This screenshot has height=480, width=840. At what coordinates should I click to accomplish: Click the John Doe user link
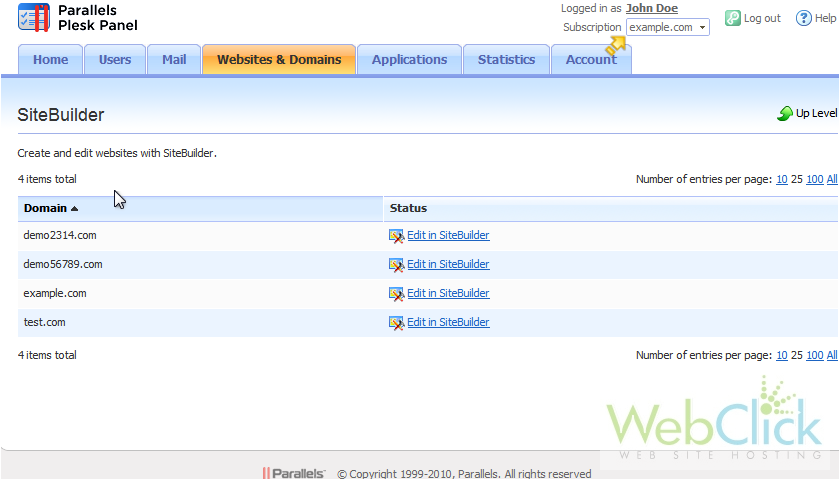coord(652,8)
